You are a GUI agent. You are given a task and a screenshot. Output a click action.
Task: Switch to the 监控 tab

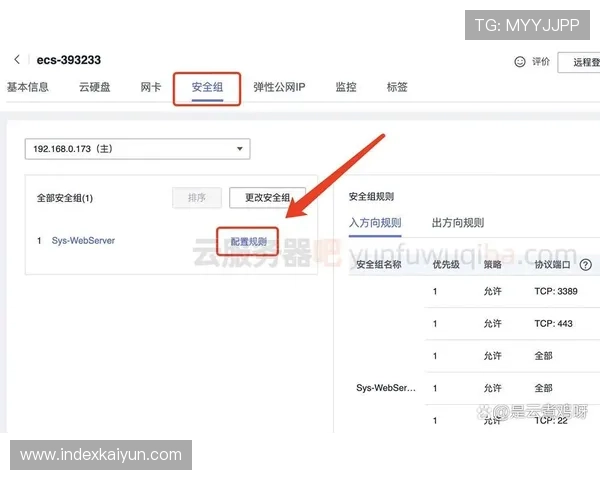[346, 87]
